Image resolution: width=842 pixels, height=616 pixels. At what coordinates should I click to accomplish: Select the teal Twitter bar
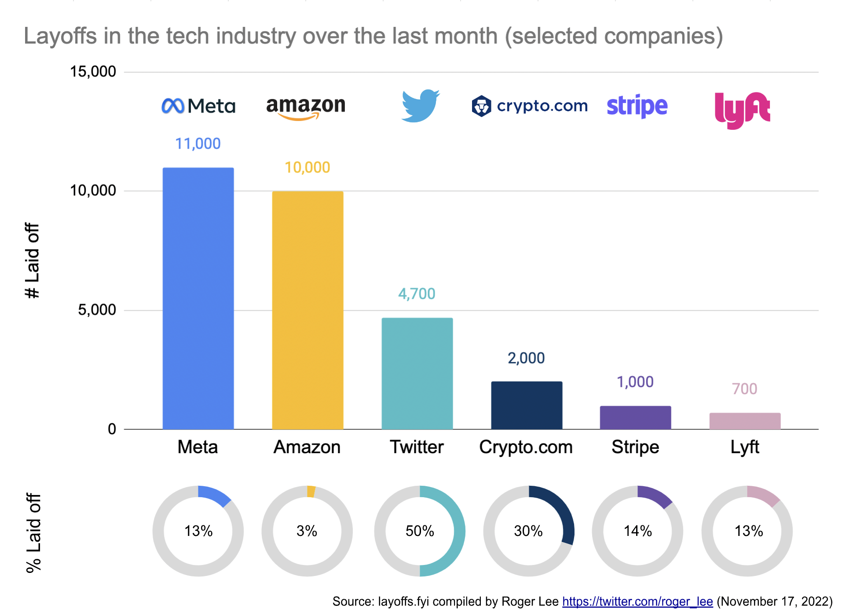tap(417, 374)
